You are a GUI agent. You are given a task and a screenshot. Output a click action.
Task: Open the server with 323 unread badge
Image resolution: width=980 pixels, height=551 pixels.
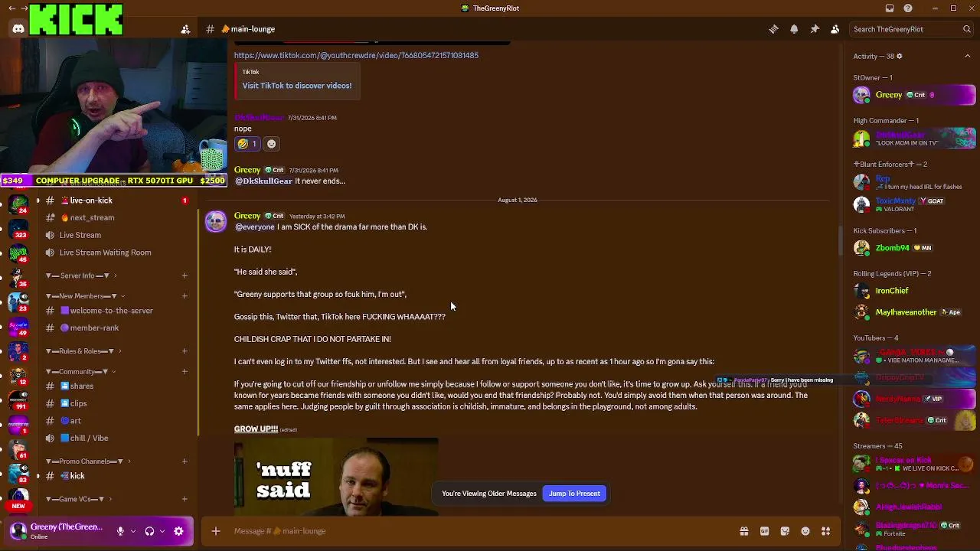coord(18,228)
